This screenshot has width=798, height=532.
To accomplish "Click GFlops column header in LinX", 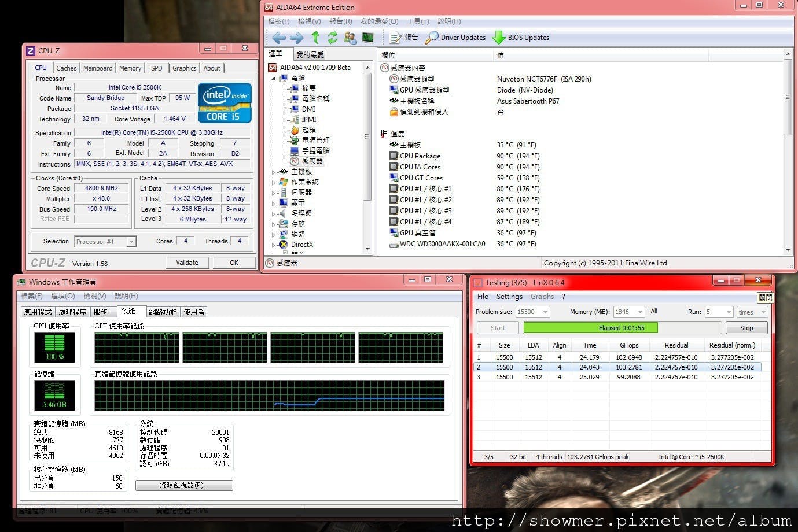I will click(x=629, y=345).
